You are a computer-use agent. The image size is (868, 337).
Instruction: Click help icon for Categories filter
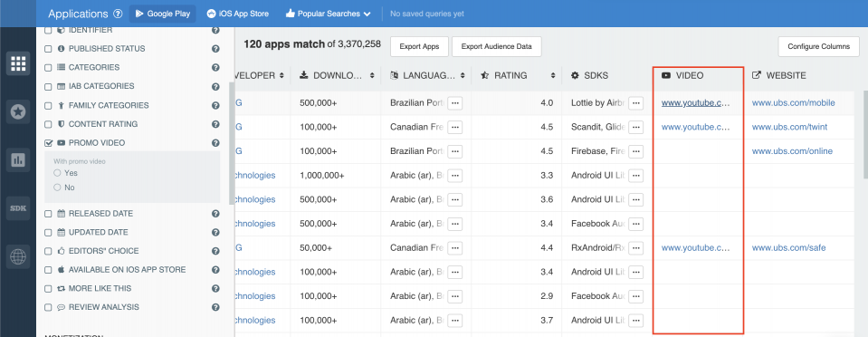pyautogui.click(x=216, y=68)
